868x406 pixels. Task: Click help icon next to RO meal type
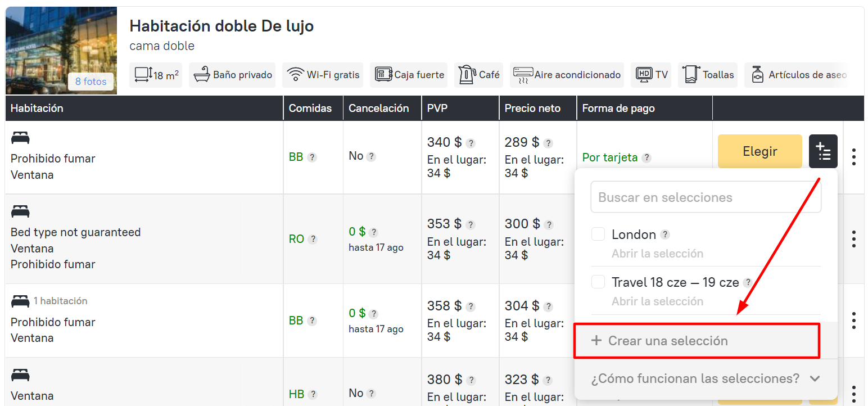tap(313, 240)
